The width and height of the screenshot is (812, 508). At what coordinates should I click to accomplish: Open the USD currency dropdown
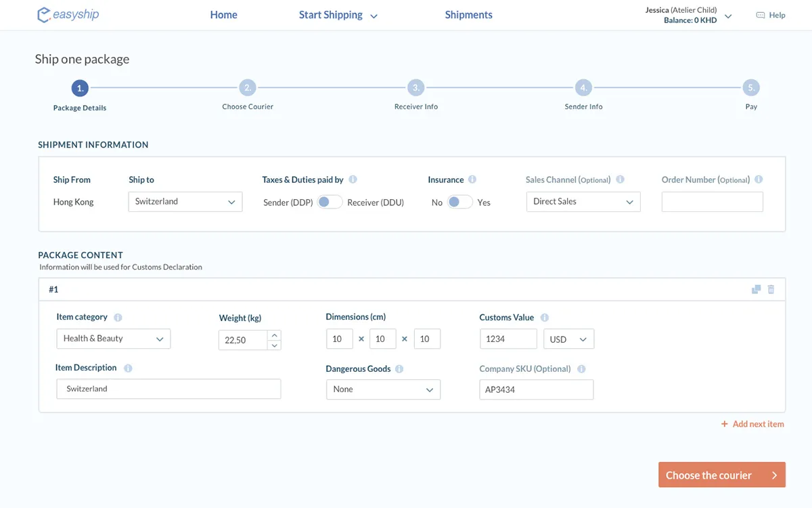[568, 339]
